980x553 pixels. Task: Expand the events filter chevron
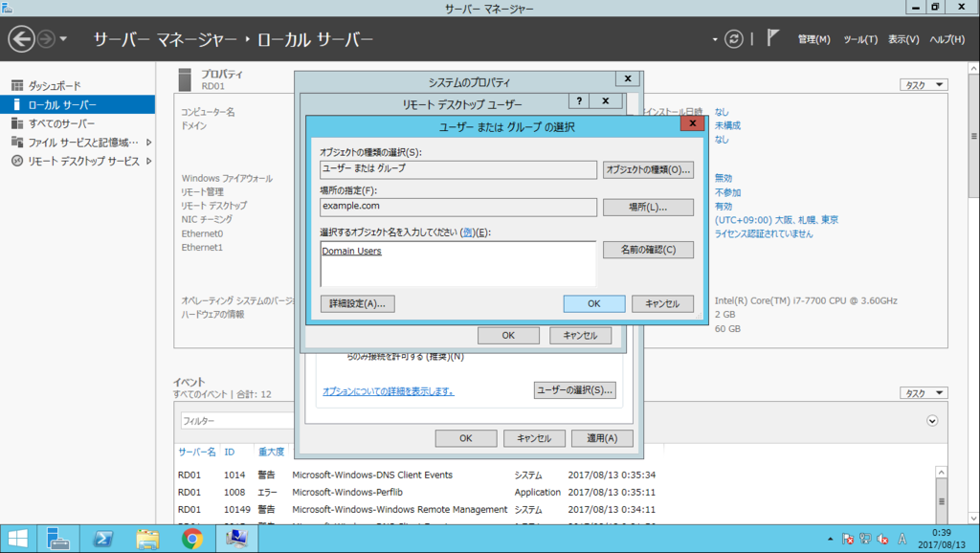[932, 421]
